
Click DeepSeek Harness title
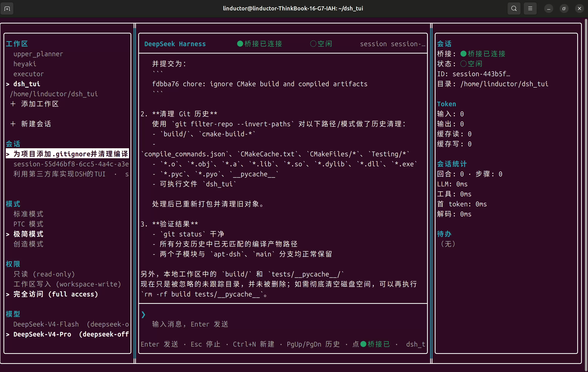pos(175,44)
